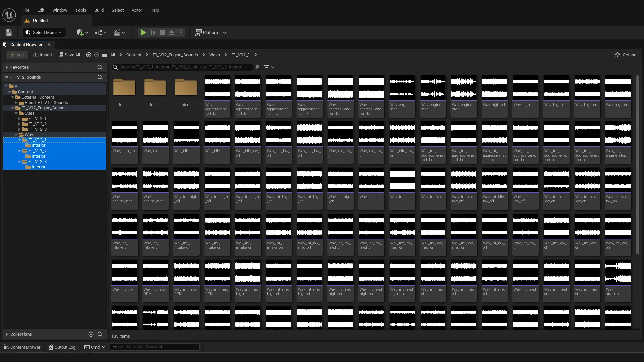This screenshot has height=362, width=644.
Task: Search in Favorites with the magnifier icon
Action: point(100,67)
